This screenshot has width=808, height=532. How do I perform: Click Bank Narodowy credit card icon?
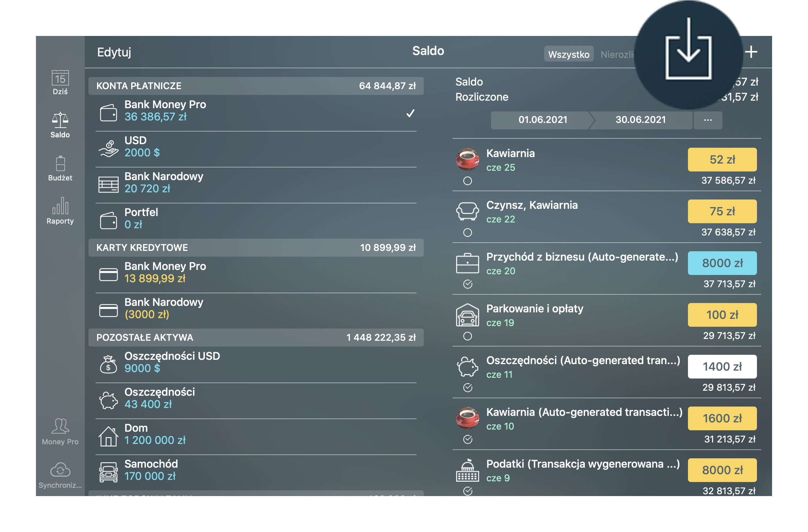pos(108,311)
